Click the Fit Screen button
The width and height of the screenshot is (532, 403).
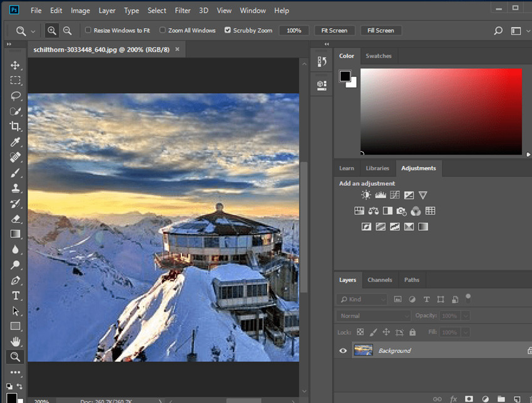[334, 31]
